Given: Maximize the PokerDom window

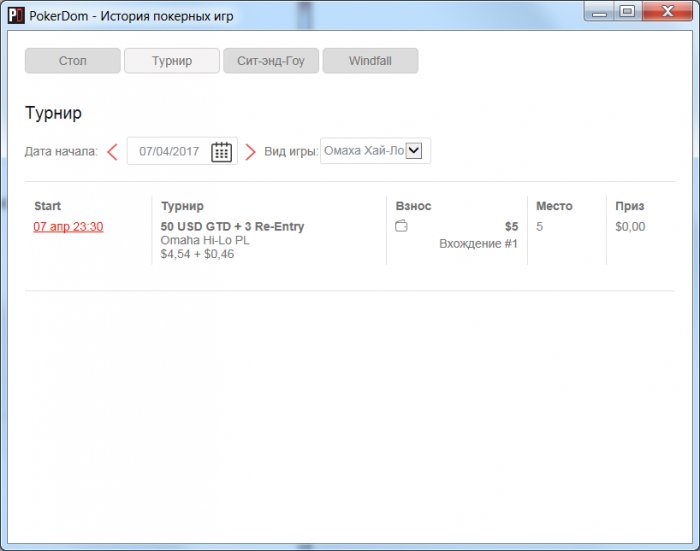Looking at the screenshot, I should (x=628, y=11).
